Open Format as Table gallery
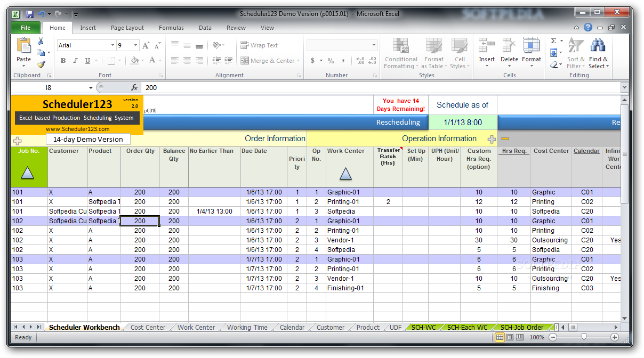This screenshot has width=644, height=358. click(x=433, y=53)
